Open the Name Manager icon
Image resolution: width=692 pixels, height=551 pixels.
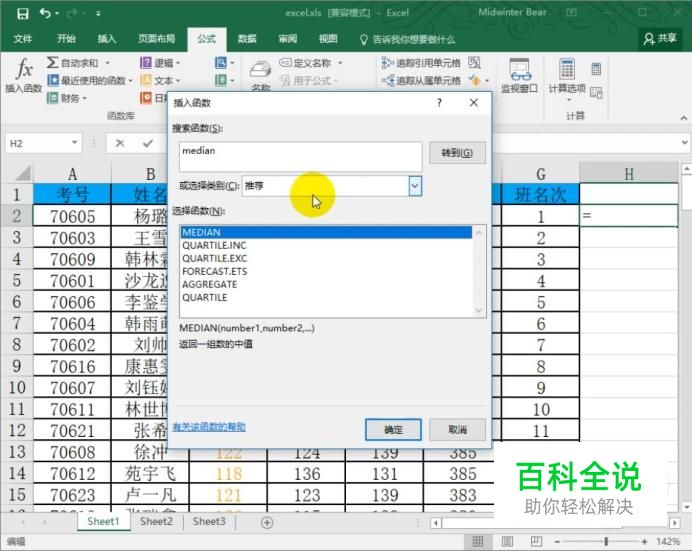click(260, 71)
